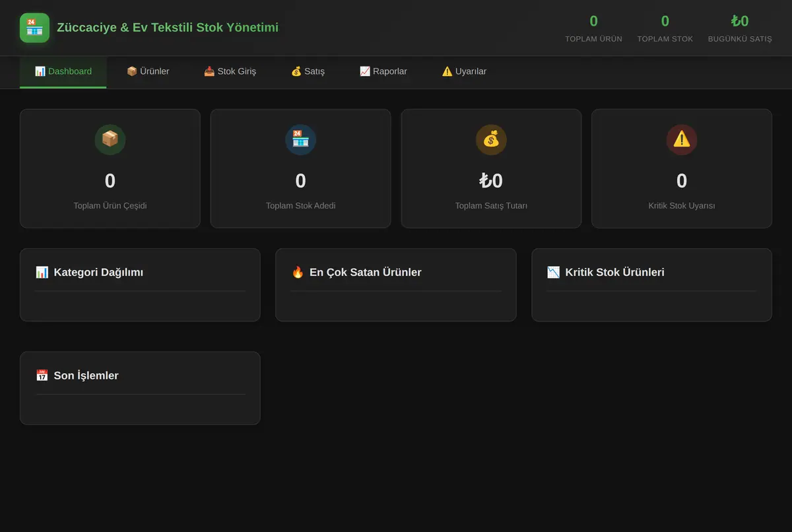Screen dimensions: 792x532
Task: Click the En Çok Satan Ürünler heading
Action: (365, 272)
